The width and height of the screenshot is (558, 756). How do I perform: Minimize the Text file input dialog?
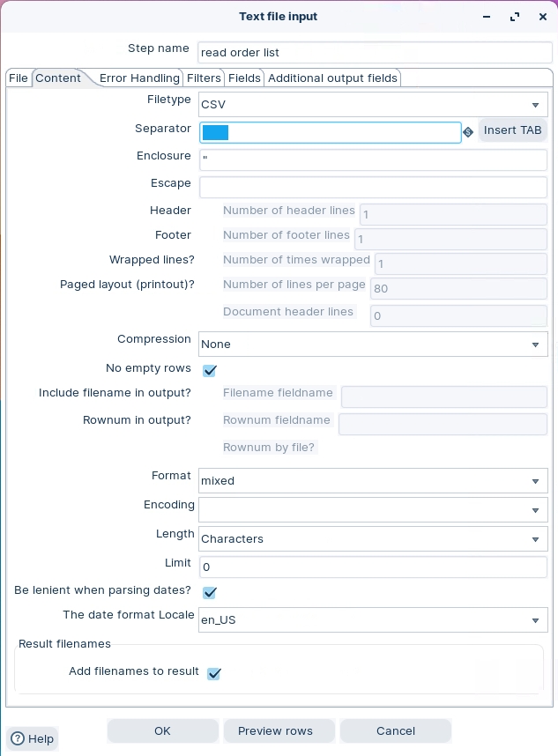click(x=486, y=17)
